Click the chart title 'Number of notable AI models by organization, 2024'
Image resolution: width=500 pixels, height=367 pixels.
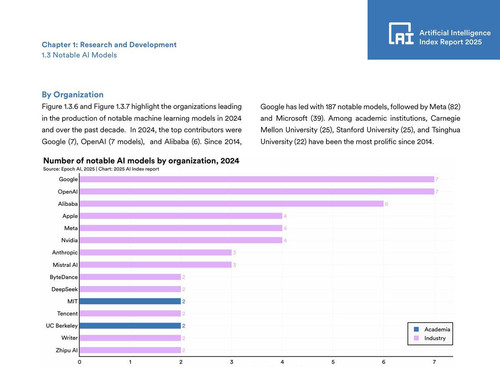[x=141, y=161]
